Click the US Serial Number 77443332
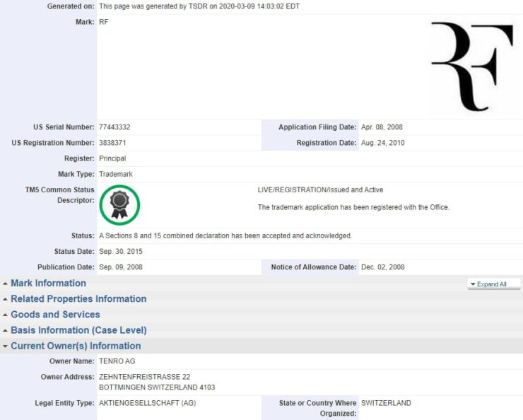 tap(114, 127)
